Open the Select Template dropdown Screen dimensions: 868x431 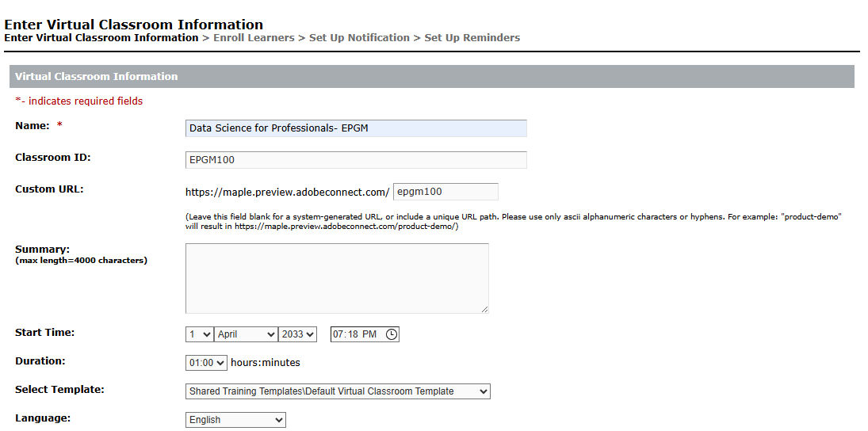click(x=338, y=391)
